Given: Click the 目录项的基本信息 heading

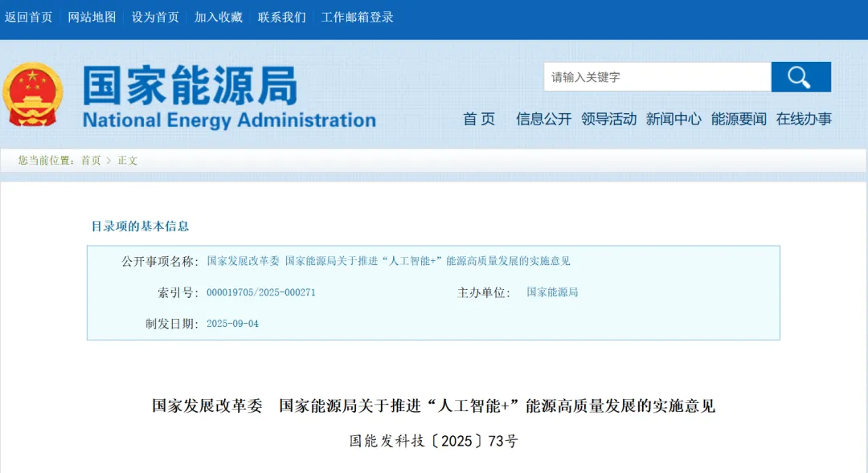Looking at the screenshot, I should pos(140,226).
